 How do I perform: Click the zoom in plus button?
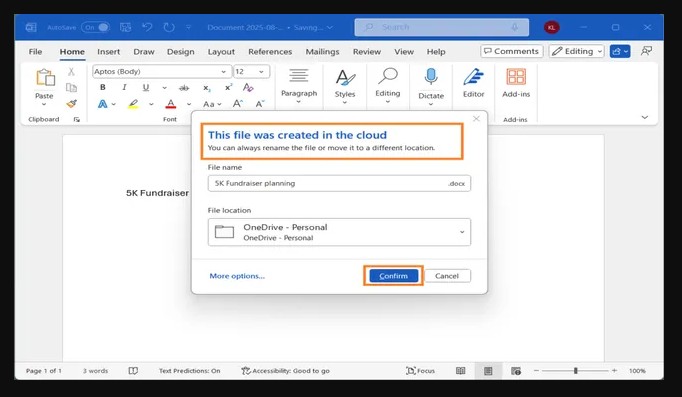tap(614, 371)
